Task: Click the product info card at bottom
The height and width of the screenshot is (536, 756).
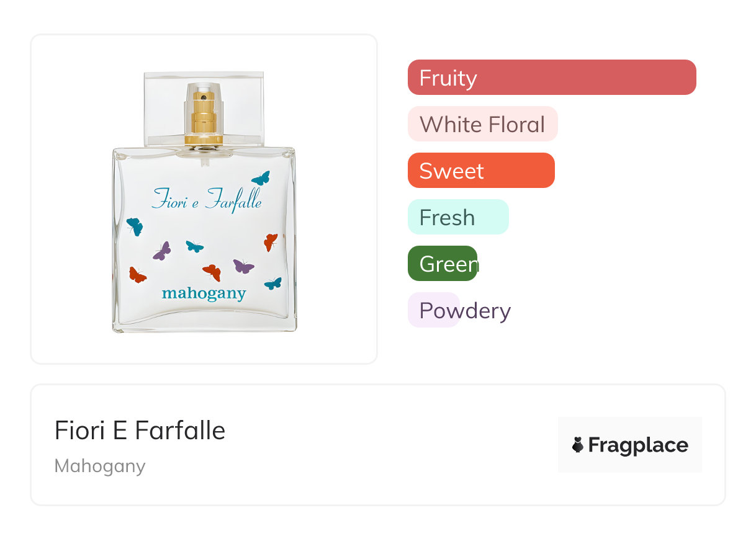Action: pyautogui.click(x=378, y=445)
